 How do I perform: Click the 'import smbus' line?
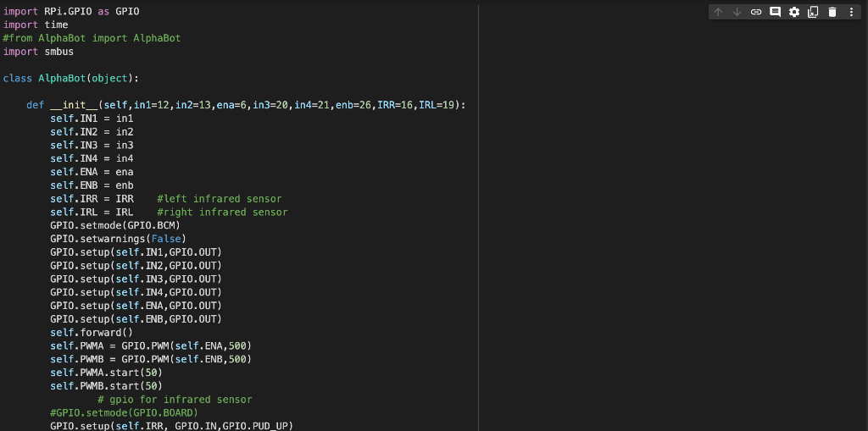click(x=38, y=52)
